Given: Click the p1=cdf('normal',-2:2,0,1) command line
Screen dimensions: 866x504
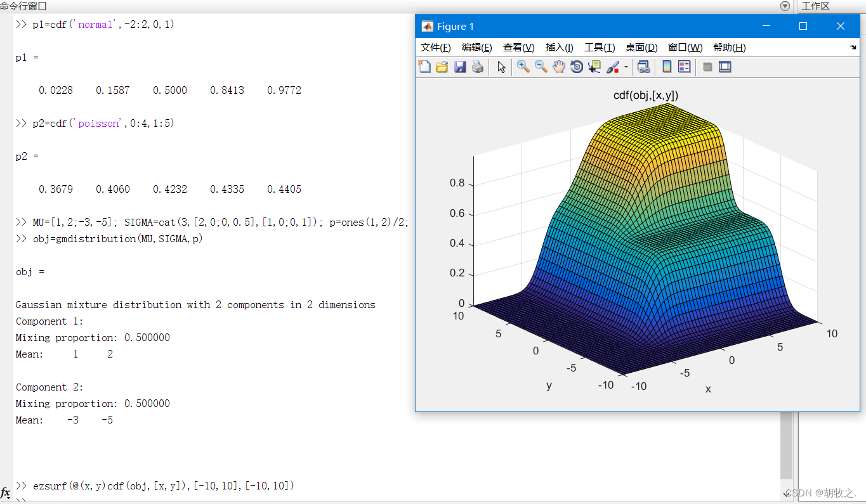Looking at the screenshot, I should click(95, 25).
